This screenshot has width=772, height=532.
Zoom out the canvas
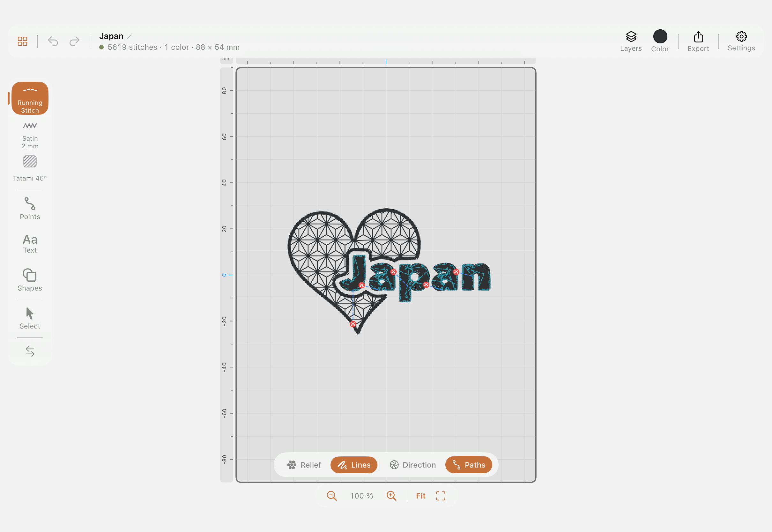click(x=332, y=496)
